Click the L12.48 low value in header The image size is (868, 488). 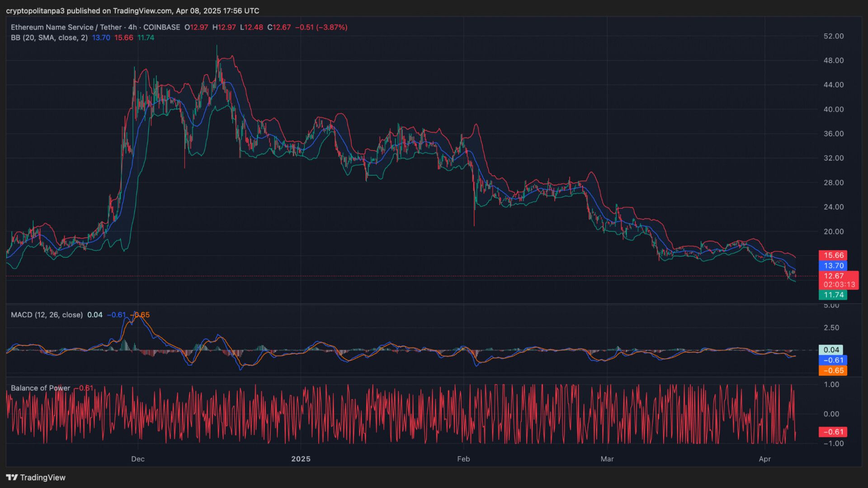[251, 27]
